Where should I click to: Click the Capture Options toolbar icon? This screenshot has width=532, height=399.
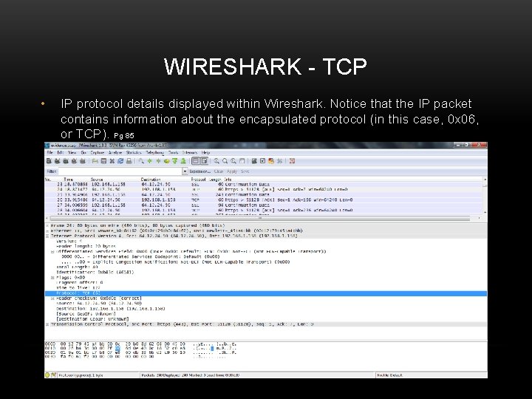click(x=58, y=161)
